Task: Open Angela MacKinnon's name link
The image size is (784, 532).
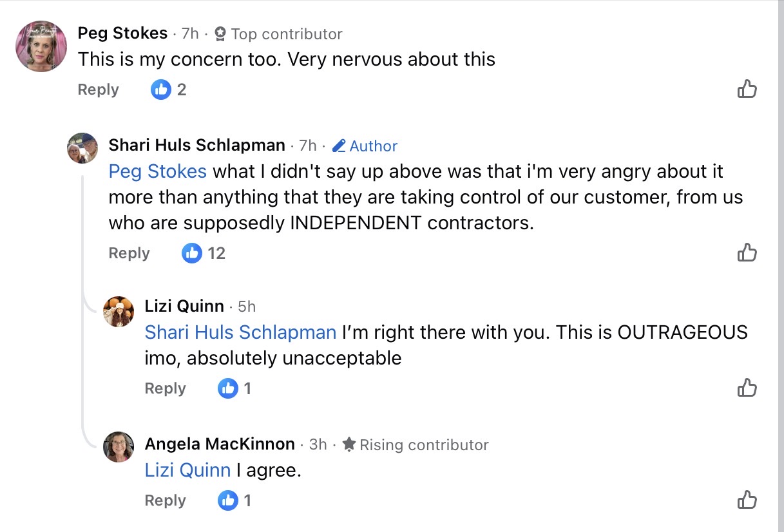Action: [x=220, y=444]
